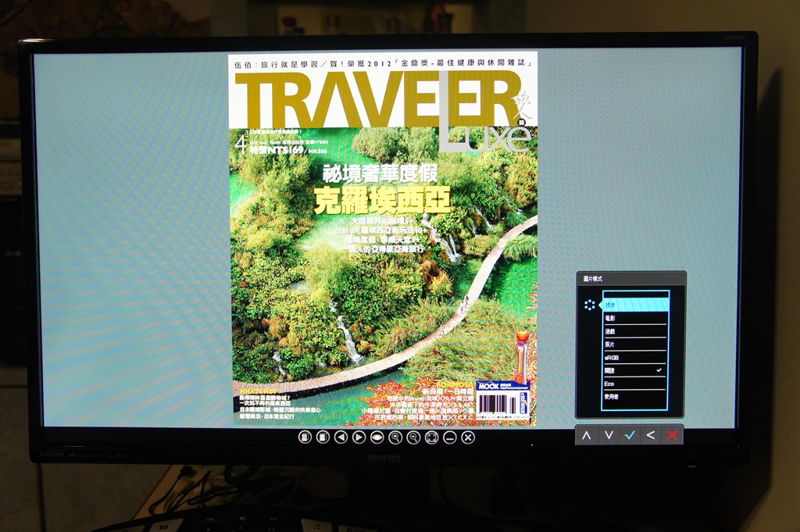This screenshot has height=532, width=800.
Task: Select the 照片 picture mode
Action: [x=636, y=345]
